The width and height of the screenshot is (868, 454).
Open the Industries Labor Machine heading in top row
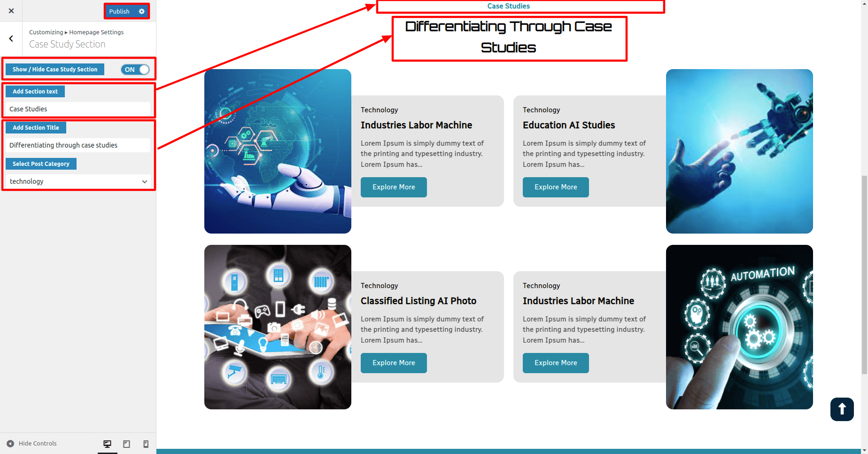[x=416, y=125]
